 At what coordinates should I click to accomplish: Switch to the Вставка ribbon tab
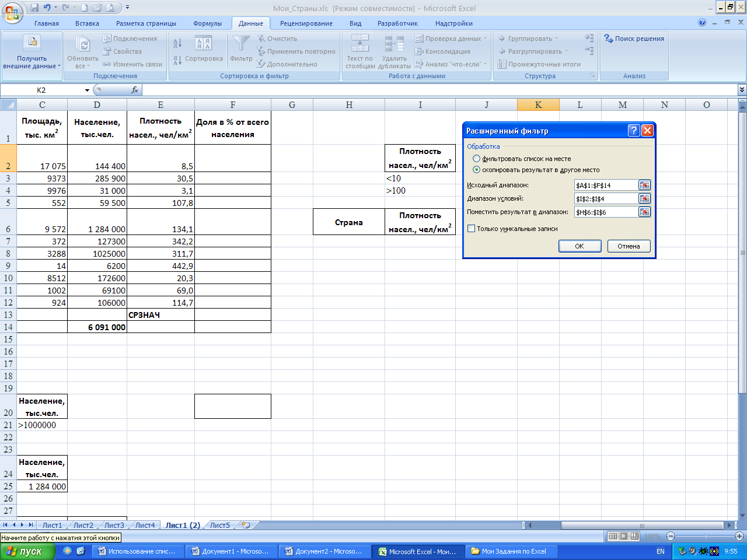coord(87,23)
